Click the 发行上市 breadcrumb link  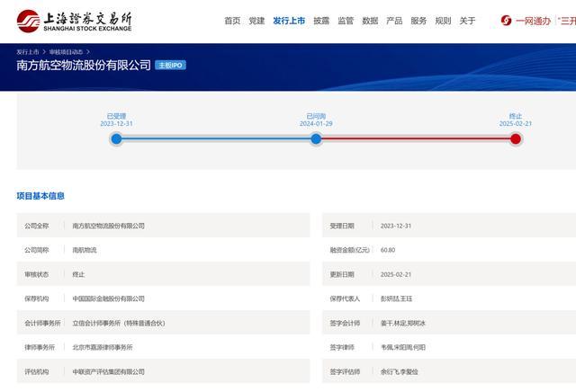pyautogui.click(x=28, y=52)
